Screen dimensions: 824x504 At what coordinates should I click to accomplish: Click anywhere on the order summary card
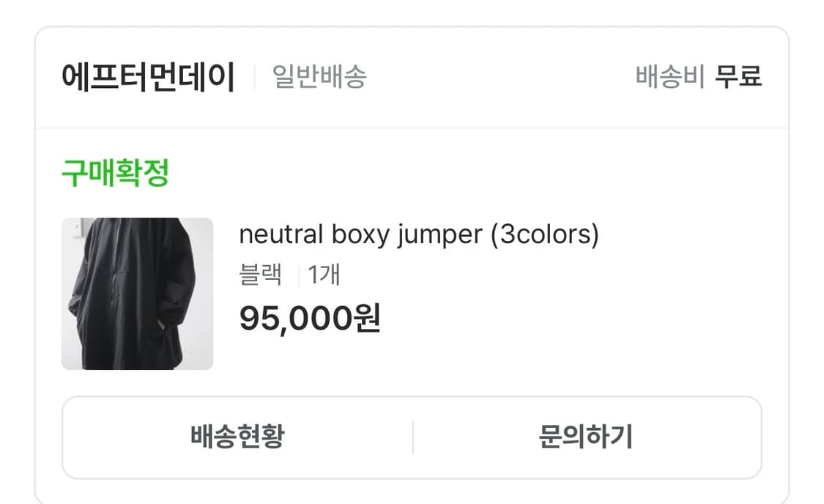tap(412, 256)
